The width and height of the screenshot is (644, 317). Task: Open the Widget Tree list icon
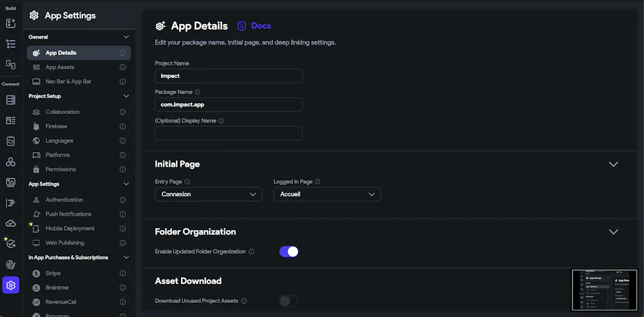pyautogui.click(x=11, y=44)
